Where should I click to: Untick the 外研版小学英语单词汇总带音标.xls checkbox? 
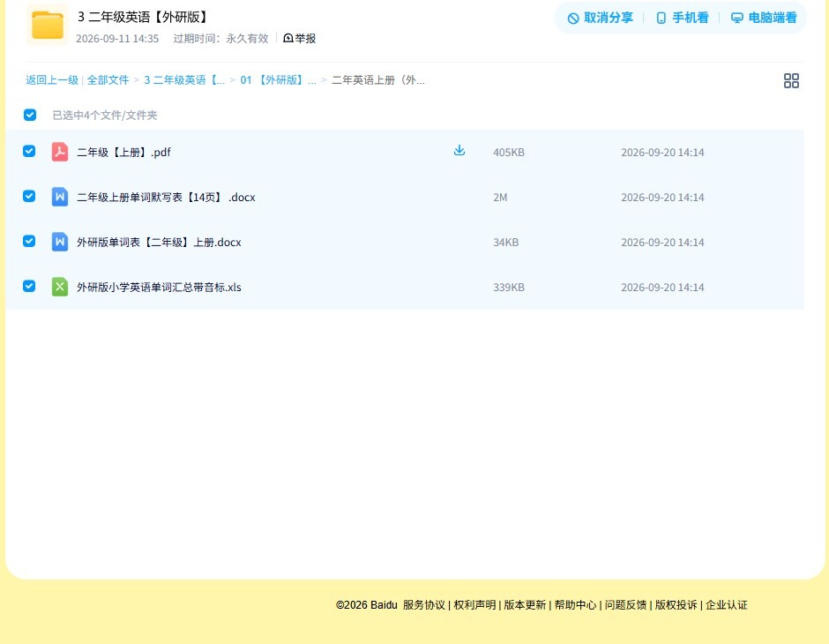[x=29, y=286]
